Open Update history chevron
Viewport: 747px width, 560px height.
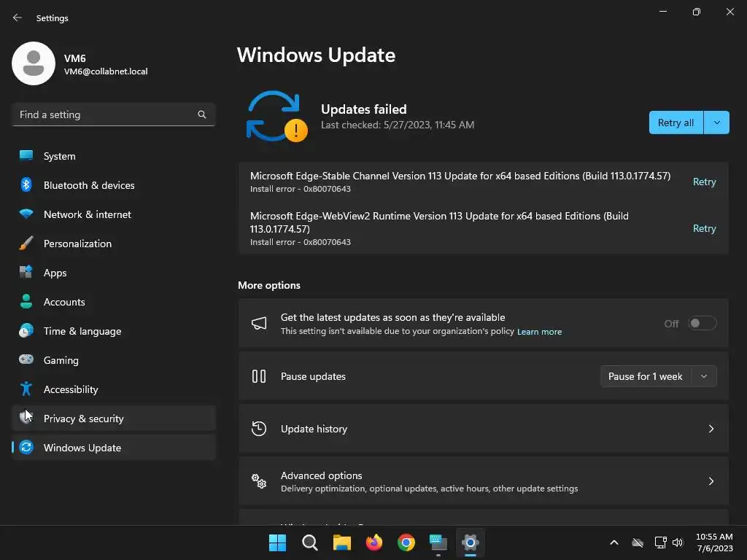pyautogui.click(x=711, y=429)
